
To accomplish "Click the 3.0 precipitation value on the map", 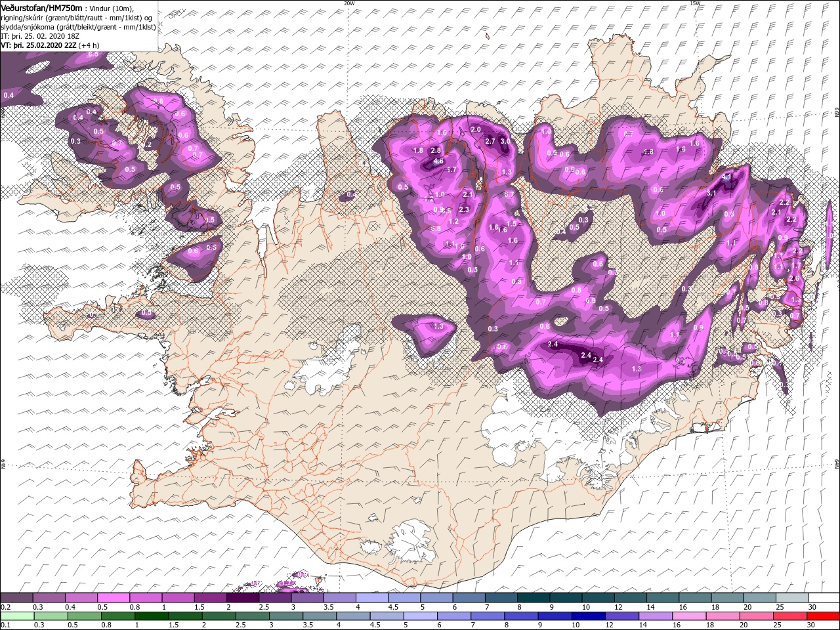I will [x=505, y=141].
